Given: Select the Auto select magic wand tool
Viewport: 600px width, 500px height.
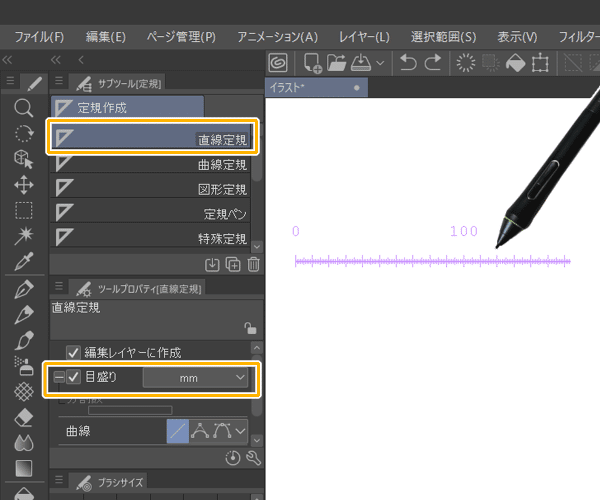Looking at the screenshot, I should [x=24, y=235].
